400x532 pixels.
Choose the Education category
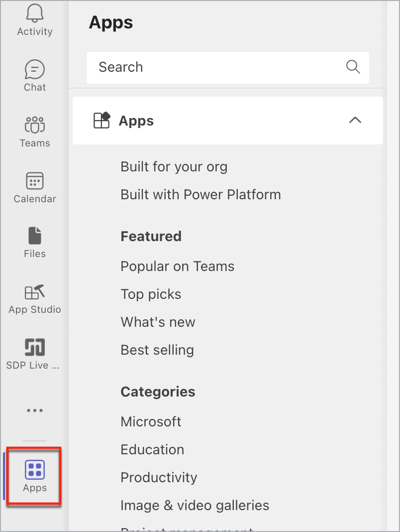click(x=152, y=449)
